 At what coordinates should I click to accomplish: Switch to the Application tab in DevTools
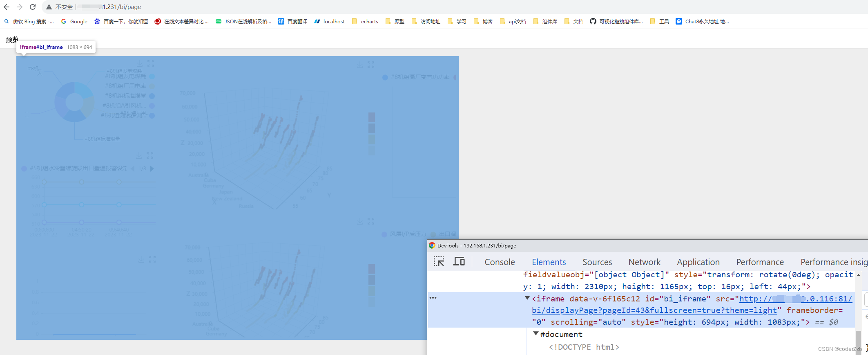pos(698,262)
